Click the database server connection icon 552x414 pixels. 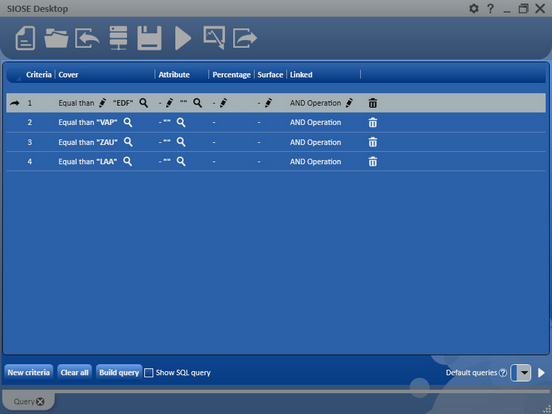point(118,38)
